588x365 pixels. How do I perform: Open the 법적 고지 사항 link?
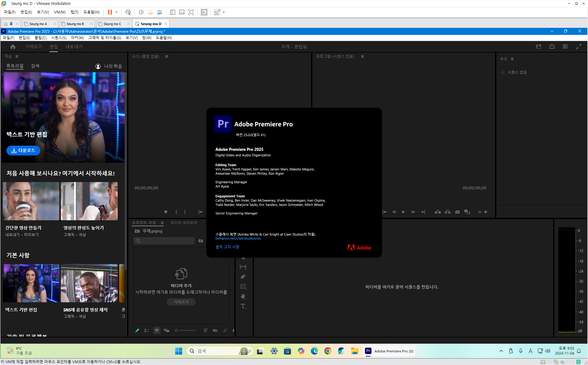[227, 247]
